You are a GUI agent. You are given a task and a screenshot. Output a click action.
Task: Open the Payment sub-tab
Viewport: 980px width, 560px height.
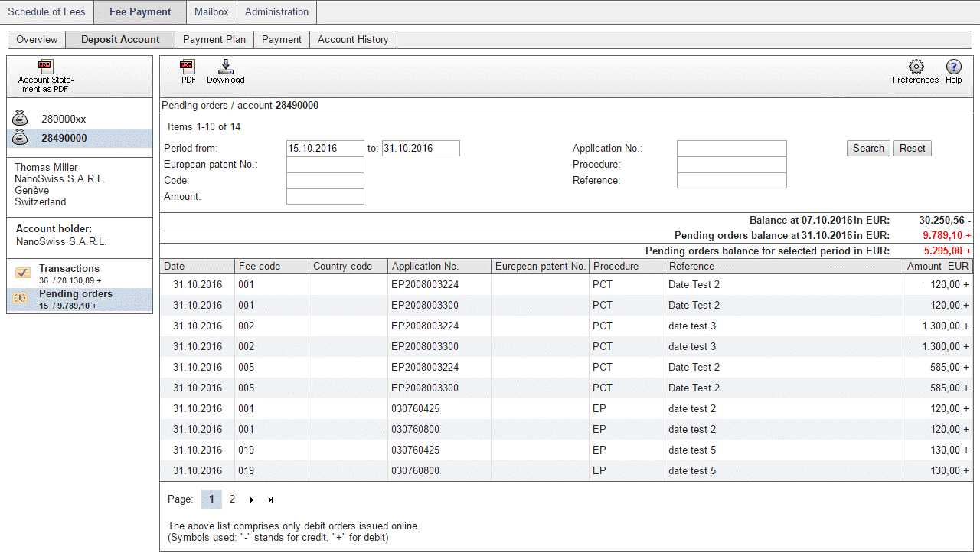click(x=282, y=40)
